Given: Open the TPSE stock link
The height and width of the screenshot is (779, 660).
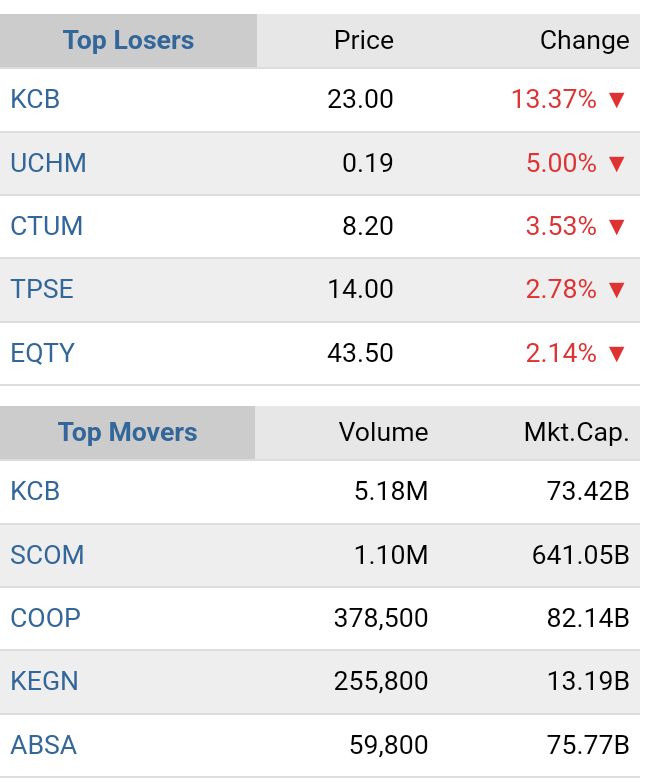Looking at the screenshot, I should click(x=42, y=290).
